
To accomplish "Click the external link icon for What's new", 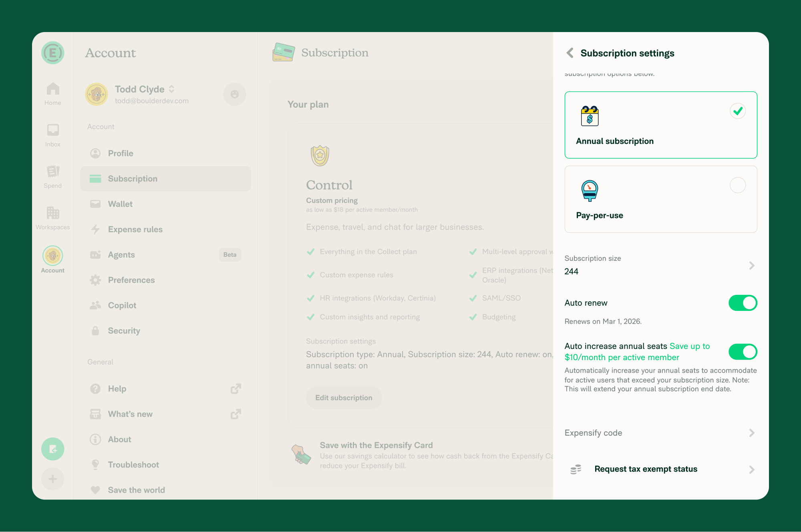I will tap(236, 414).
